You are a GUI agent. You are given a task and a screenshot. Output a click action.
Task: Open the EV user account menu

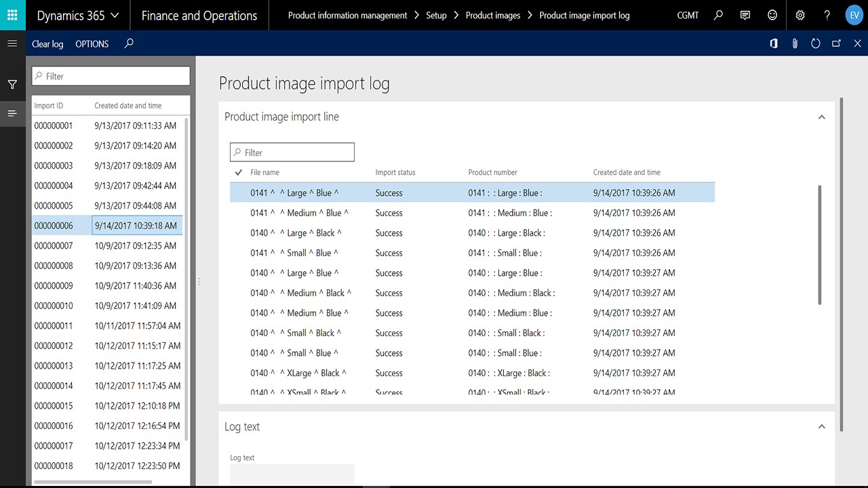coord(854,15)
